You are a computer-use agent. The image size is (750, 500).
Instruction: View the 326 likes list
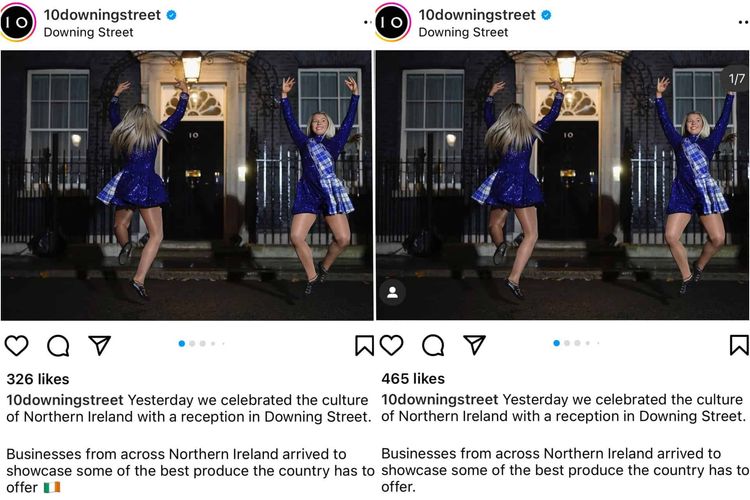pos(38,379)
